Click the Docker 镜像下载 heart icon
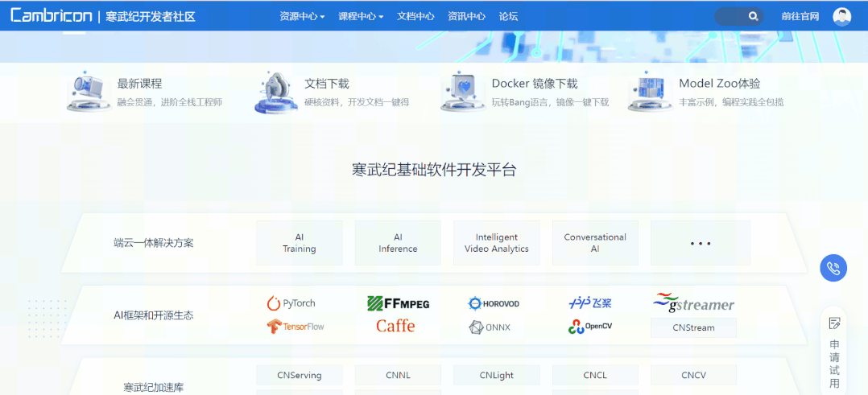 (462, 91)
